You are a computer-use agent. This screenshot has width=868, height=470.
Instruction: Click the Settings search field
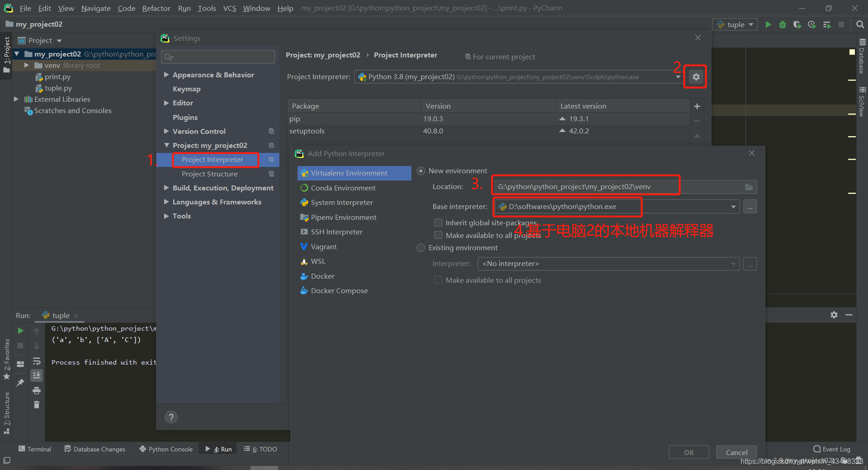[218, 57]
